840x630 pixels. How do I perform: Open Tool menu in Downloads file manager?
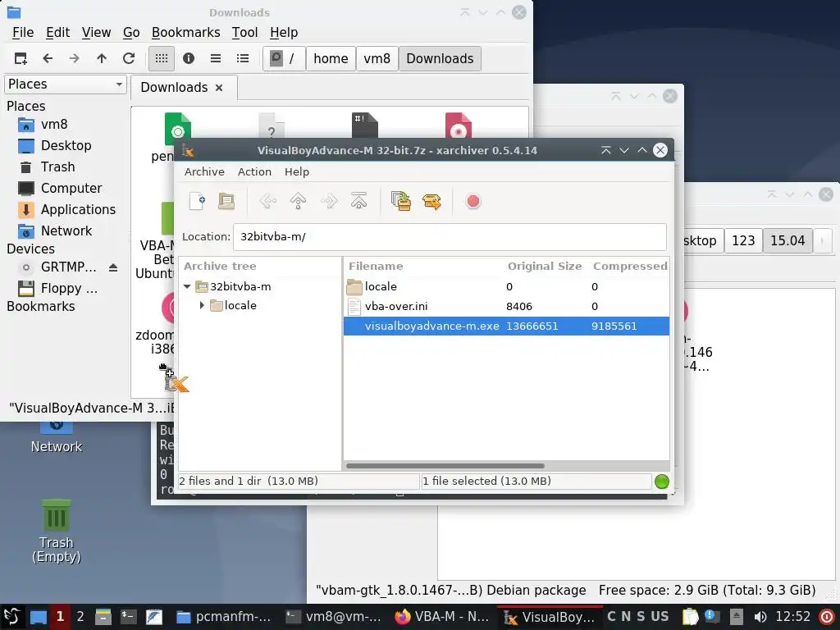click(244, 33)
